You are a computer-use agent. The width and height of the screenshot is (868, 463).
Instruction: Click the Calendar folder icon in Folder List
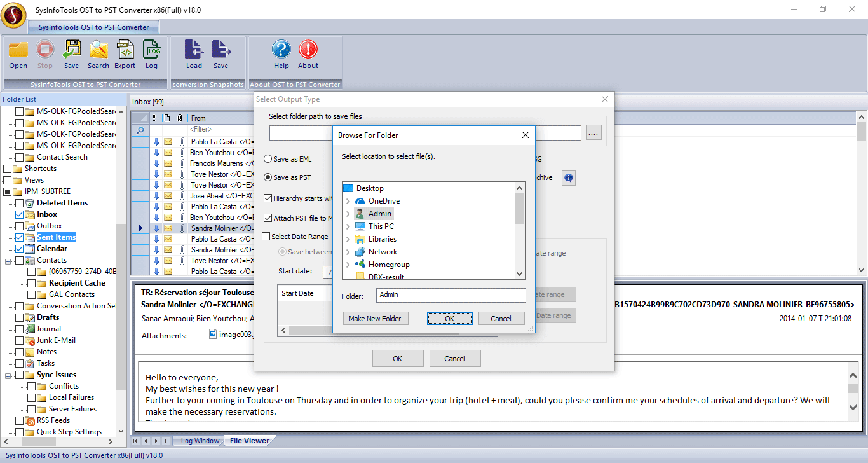pyautogui.click(x=30, y=249)
